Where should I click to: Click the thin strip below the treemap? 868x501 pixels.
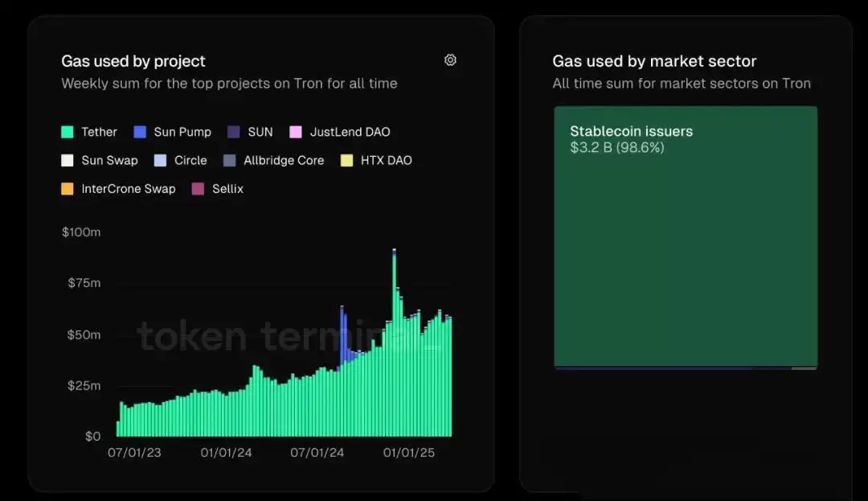click(685, 367)
